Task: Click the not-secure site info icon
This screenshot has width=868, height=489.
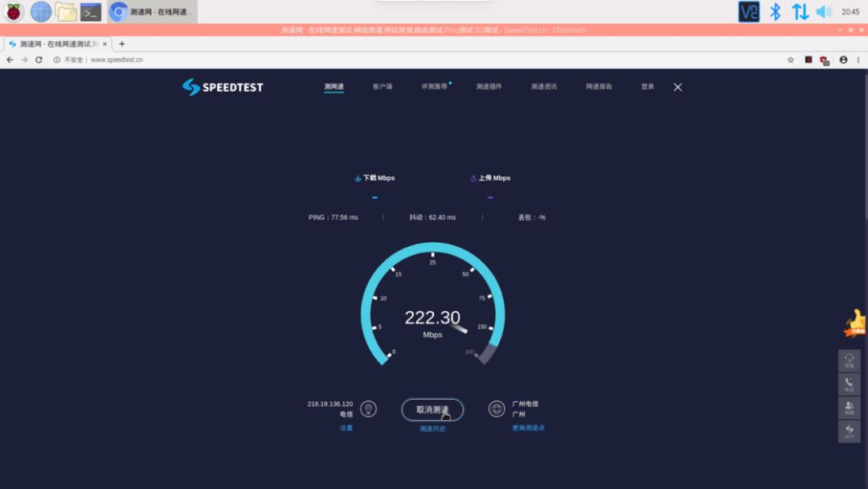Action: 56,60
